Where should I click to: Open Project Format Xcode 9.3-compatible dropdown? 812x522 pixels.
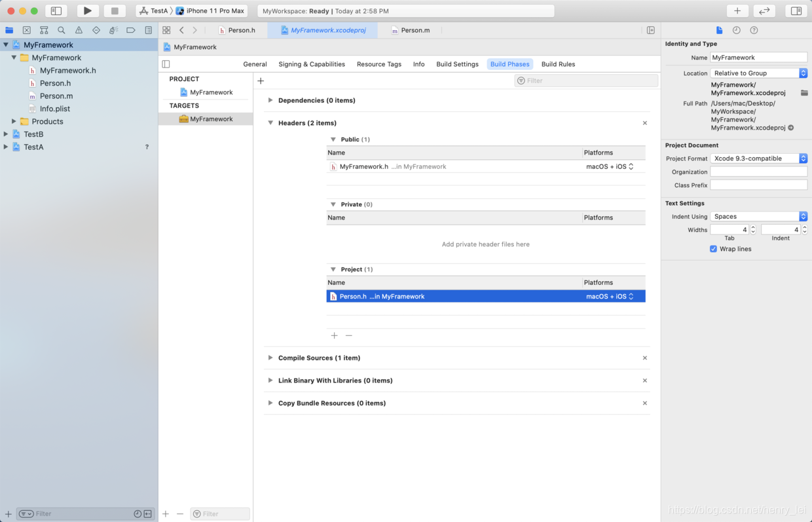click(x=759, y=158)
